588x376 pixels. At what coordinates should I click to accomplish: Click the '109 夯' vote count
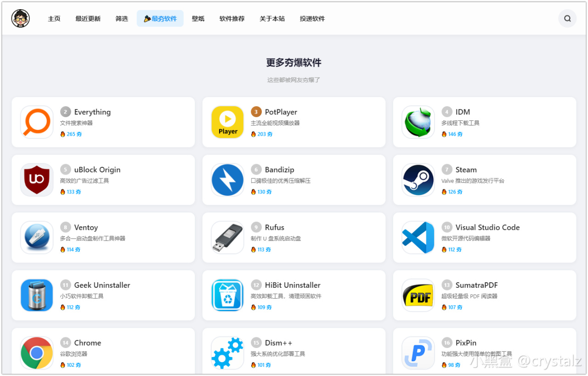click(265, 307)
